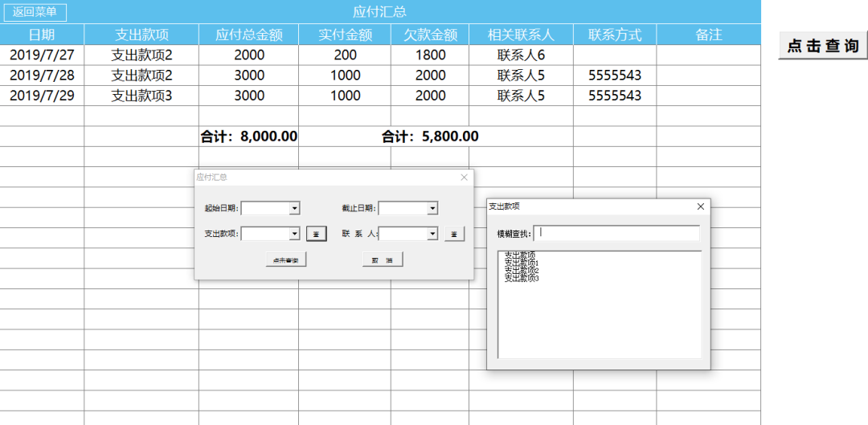The height and width of the screenshot is (425, 868).
Task: Click the 应付总金额 header cell
Action: pyautogui.click(x=248, y=35)
